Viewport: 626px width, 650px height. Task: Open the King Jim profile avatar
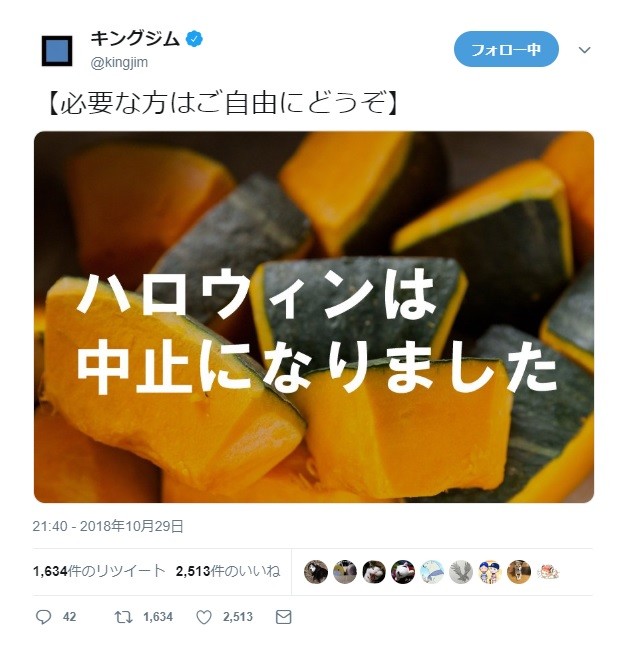point(57,51)
